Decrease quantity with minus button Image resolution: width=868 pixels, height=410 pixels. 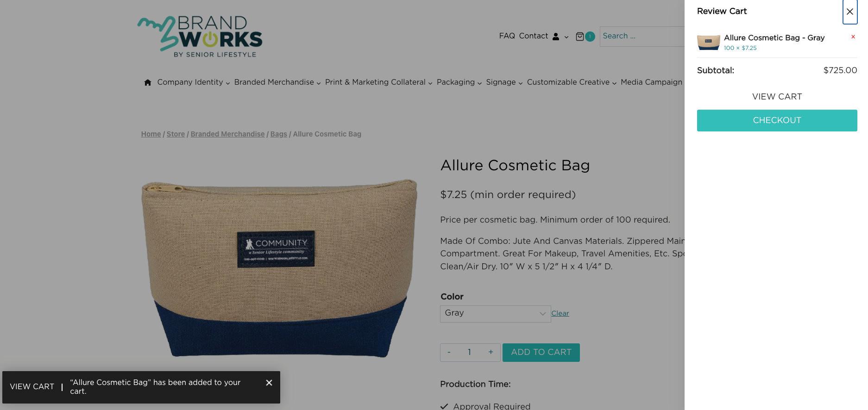pos(449,352)
